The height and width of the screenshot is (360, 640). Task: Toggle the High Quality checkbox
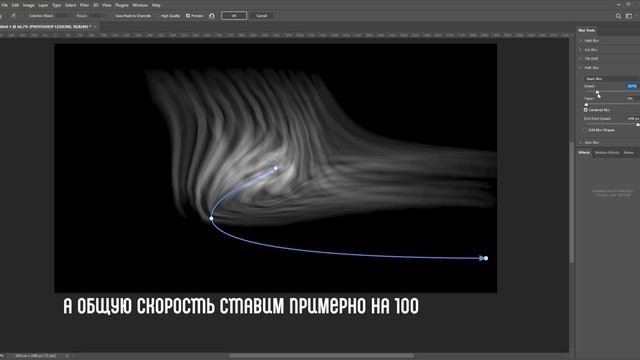coord(159,16)
